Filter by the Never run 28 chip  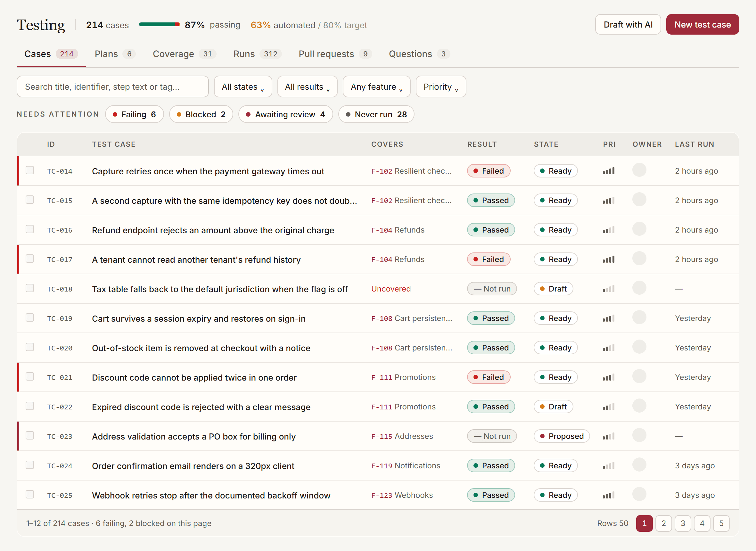(376, 114)
